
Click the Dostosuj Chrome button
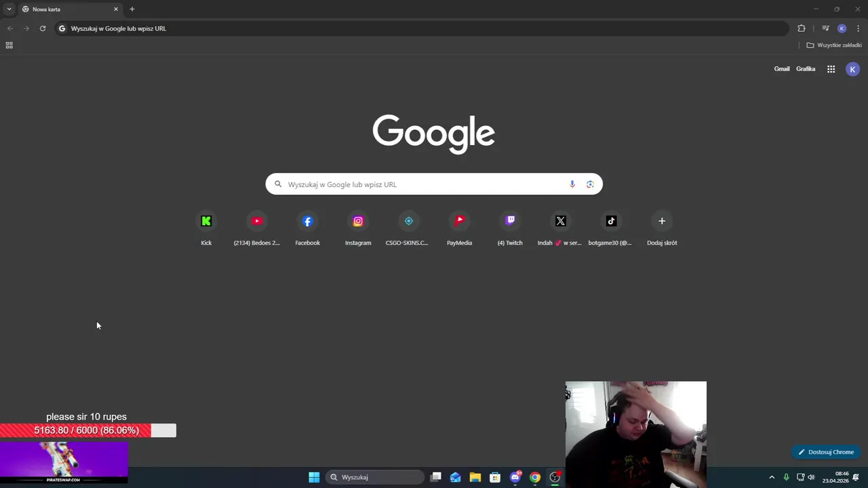[826, 452]
